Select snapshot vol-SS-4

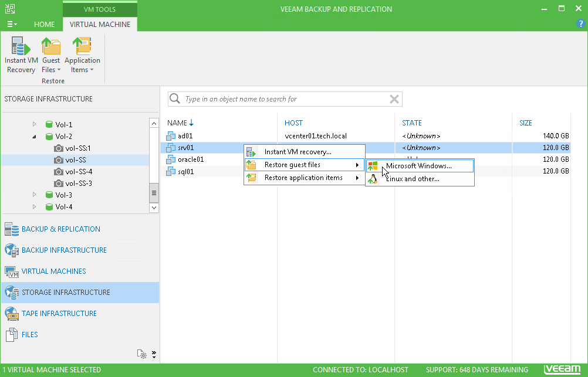point(73,172)
